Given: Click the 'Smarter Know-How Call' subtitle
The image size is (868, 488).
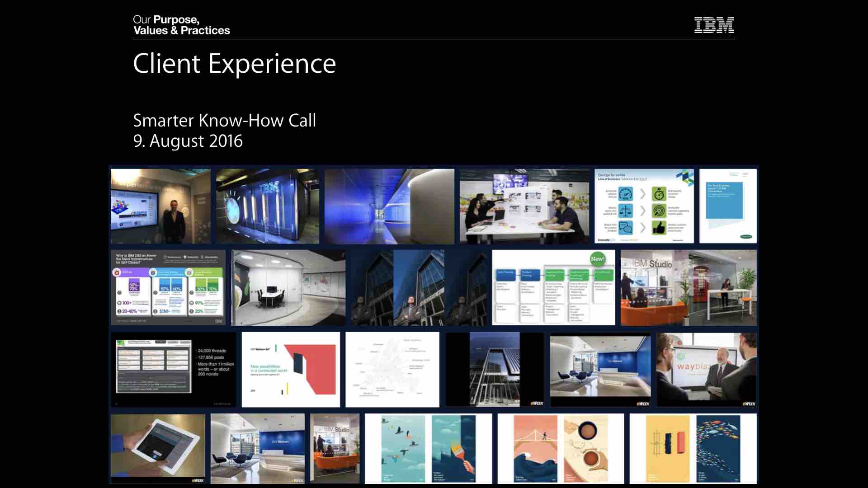Looking at the screenshot, I should click(x=224, y=121).
